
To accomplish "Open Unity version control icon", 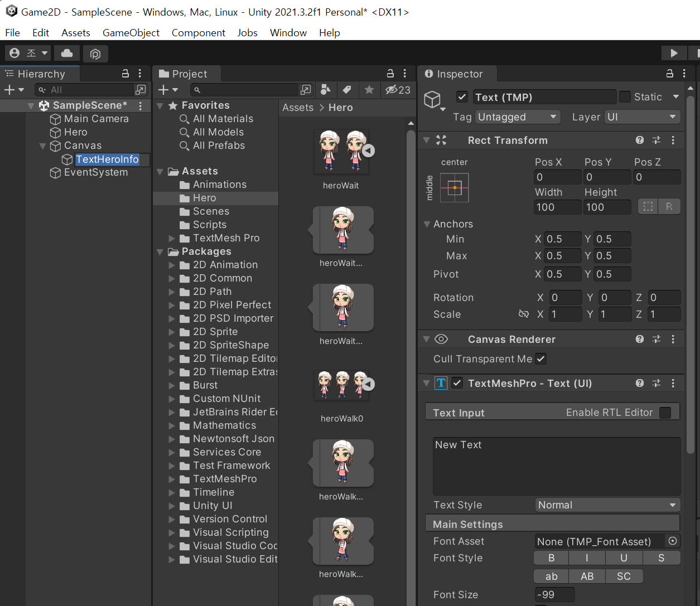I will point(95,54).
